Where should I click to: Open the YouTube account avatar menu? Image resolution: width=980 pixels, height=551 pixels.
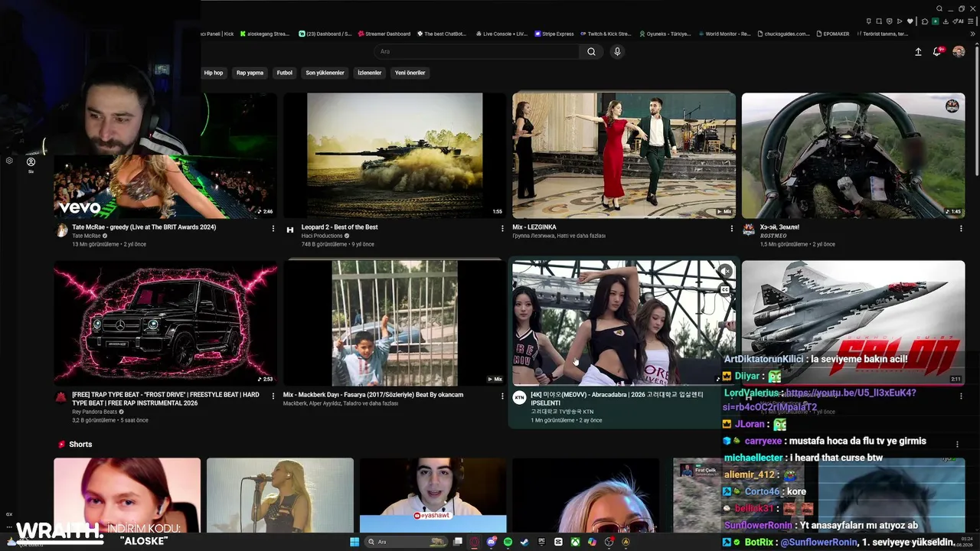[959, 52]
